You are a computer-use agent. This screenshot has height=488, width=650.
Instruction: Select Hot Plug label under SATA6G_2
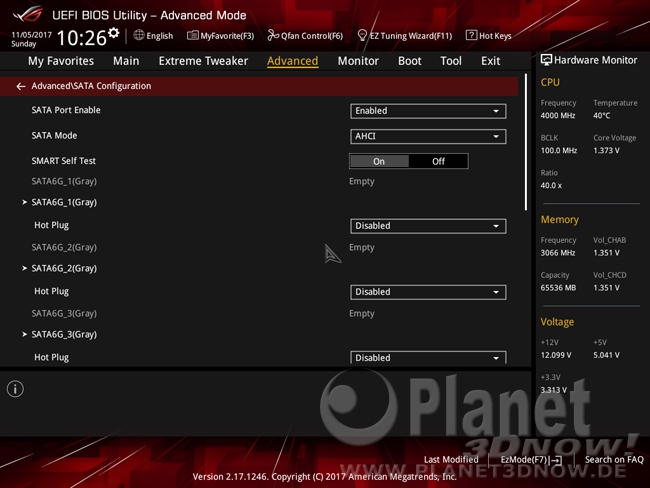51,291
